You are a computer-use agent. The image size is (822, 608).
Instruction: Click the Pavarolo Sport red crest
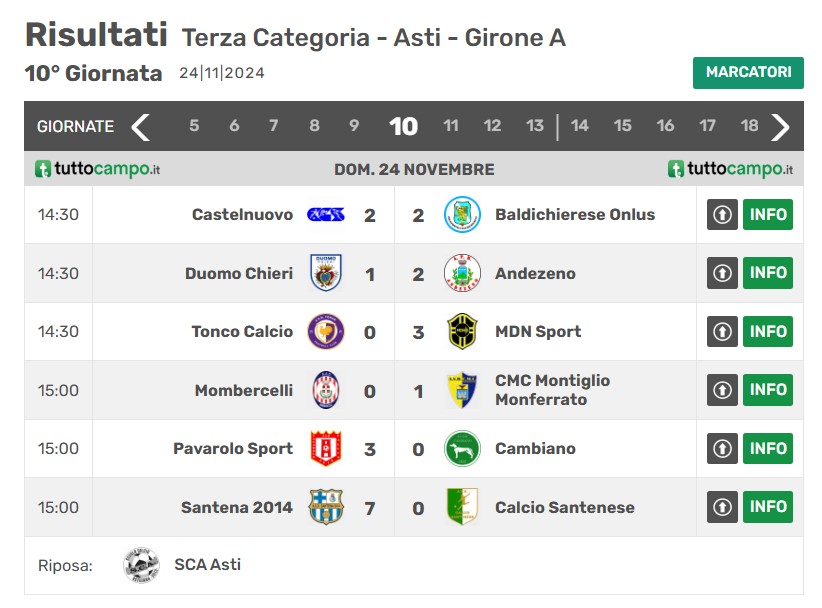click(326, 449)
